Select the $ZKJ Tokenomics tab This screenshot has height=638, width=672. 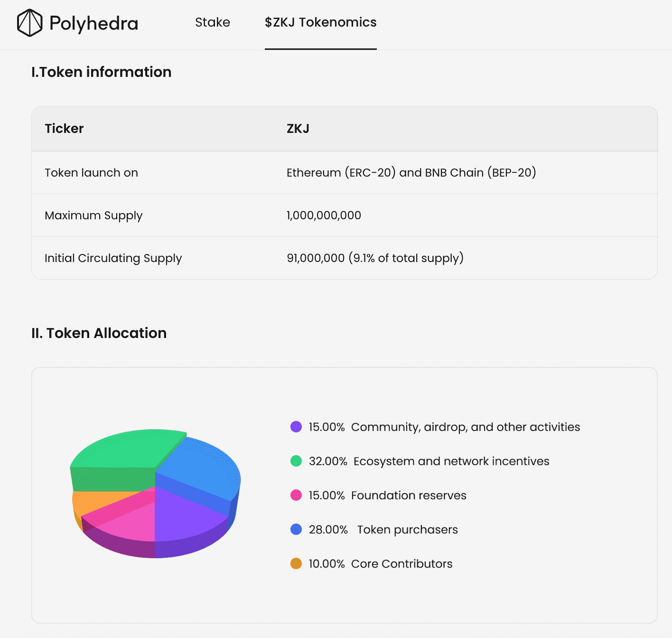click(x=321, y=22)
